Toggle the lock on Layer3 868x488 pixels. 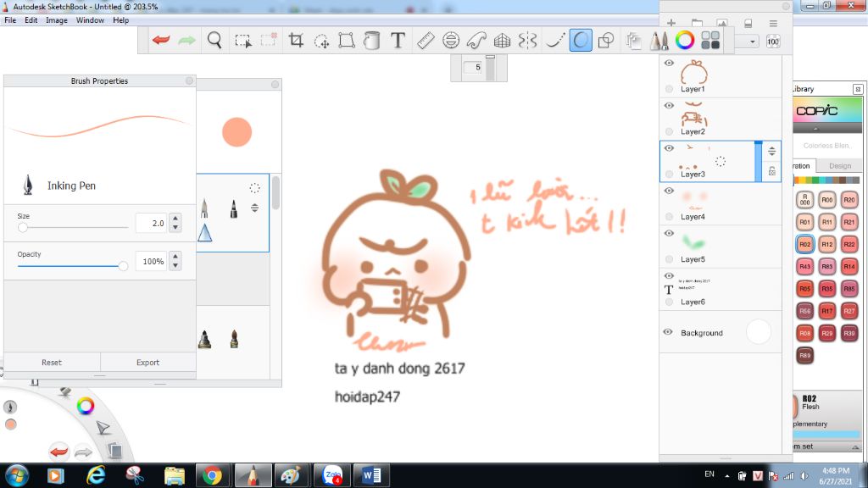point(771,171)
